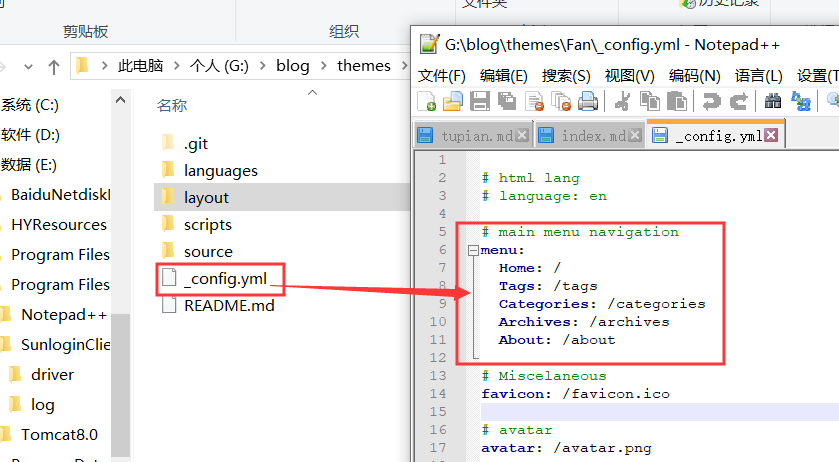Open the 文件(F) menu
The image size is (839, 462).
point(441,75)
